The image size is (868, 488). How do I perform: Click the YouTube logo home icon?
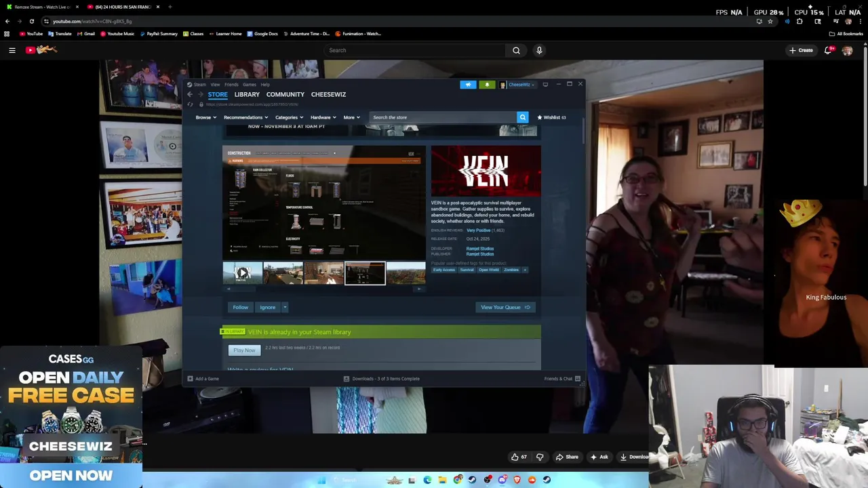[x=41, y=50]
